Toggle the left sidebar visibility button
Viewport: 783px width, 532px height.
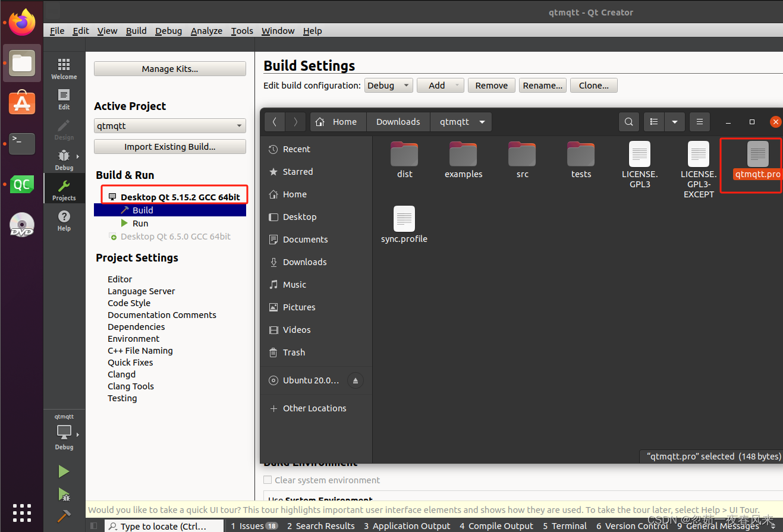[x=93, y=525]
